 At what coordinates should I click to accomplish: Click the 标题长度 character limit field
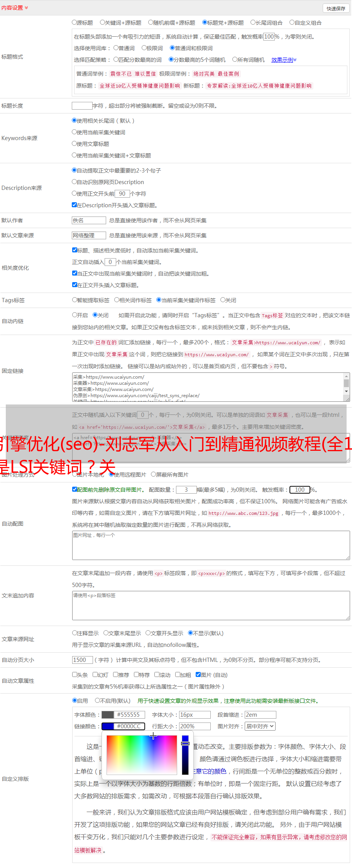(x=82, y=106)
